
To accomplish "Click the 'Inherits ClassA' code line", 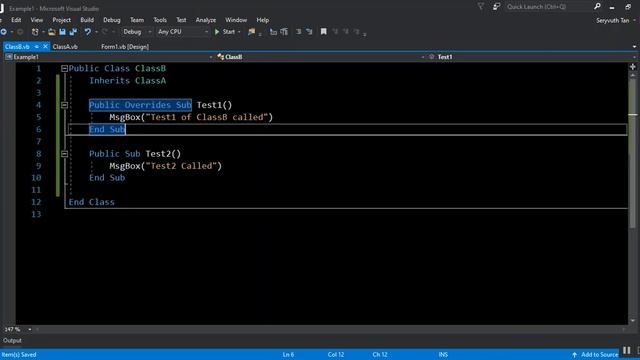I will (127, 81).
